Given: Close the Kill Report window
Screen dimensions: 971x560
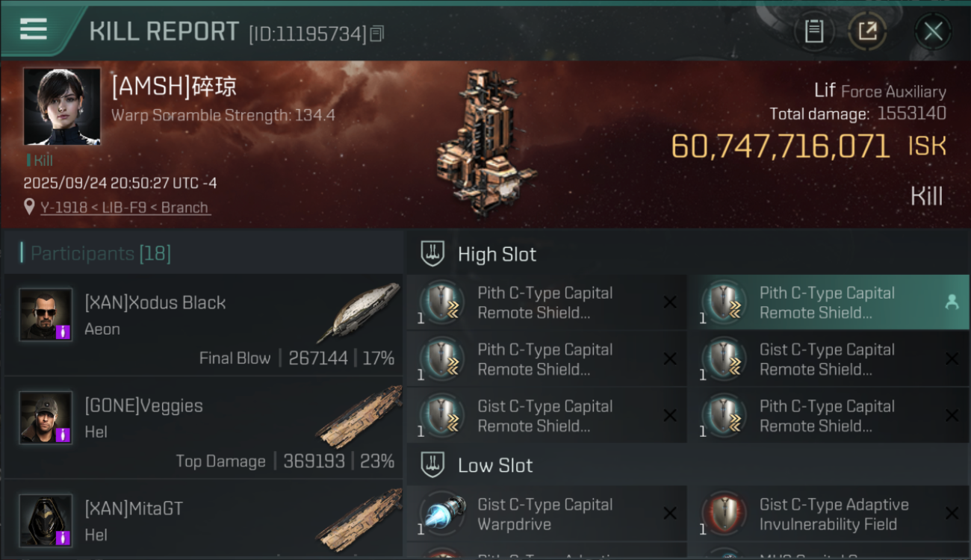Looking at the screenshot, I should 933,31.
